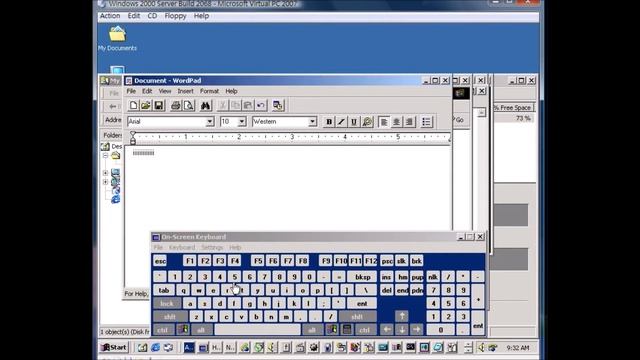
Task: Open My Documents desktop icon
Action: point(117,39)
